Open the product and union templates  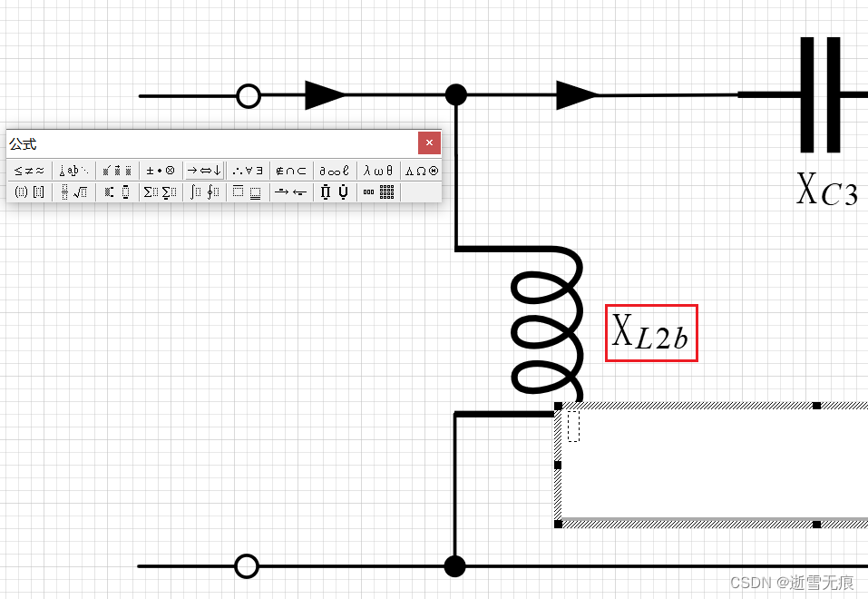[334, 191]
